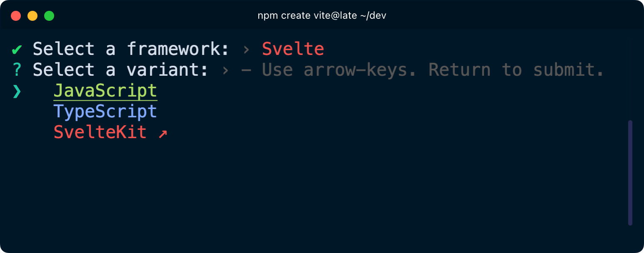
Task: Click the teal selection pointer beside JavaScript
Action: pyautogui.click(x=17, y=91)
